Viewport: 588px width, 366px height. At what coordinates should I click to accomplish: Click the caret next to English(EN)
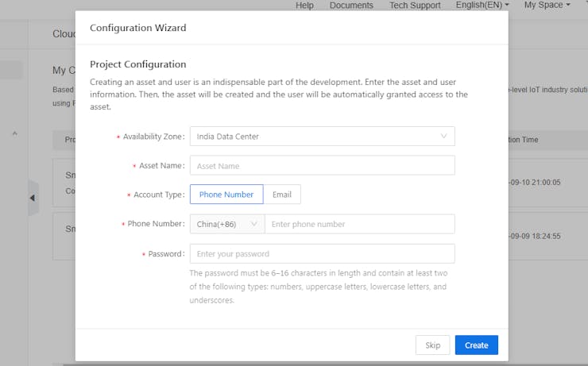click(507, 6)
